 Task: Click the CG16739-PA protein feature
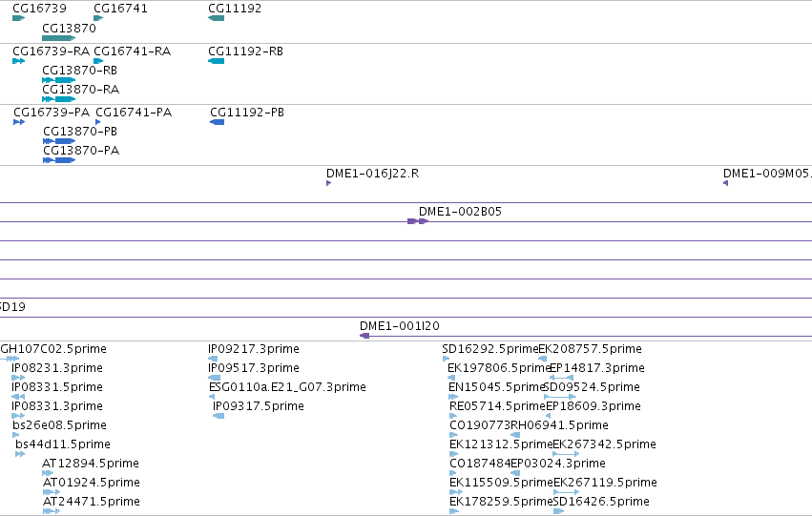19,122
